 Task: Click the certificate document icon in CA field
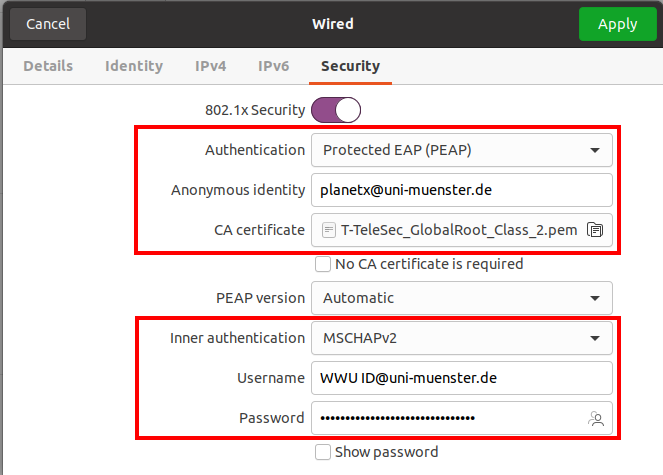click(x=329, y=230)
